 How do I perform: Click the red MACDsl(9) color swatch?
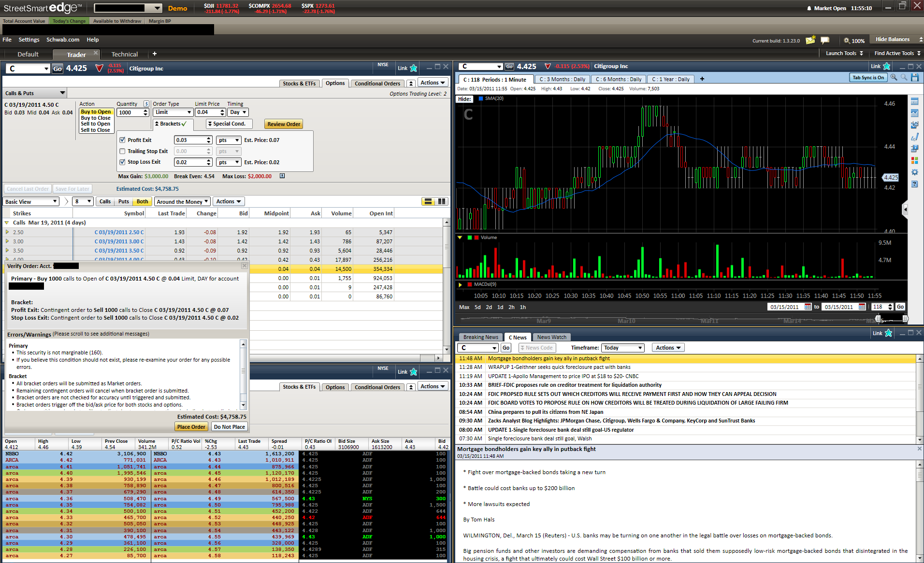[x=469, y=284]
